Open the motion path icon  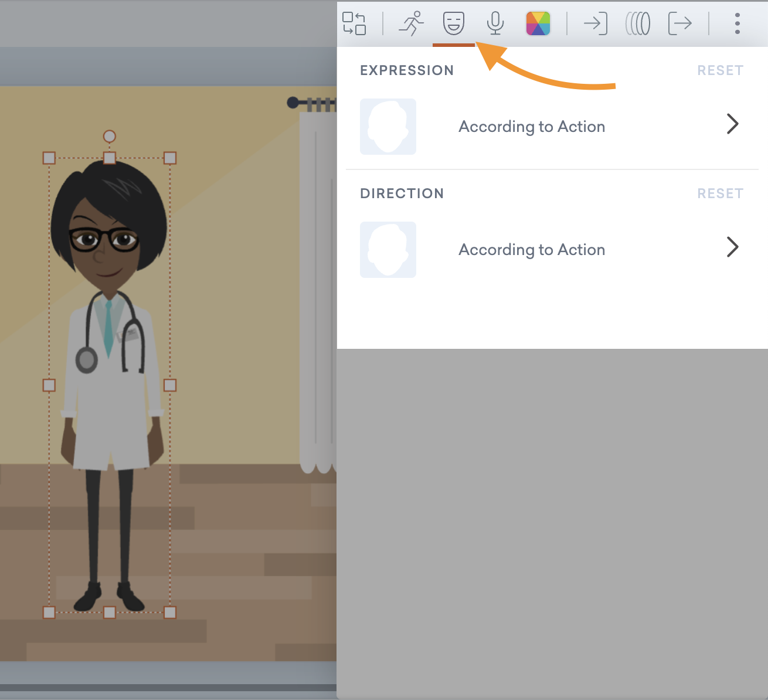637,23
